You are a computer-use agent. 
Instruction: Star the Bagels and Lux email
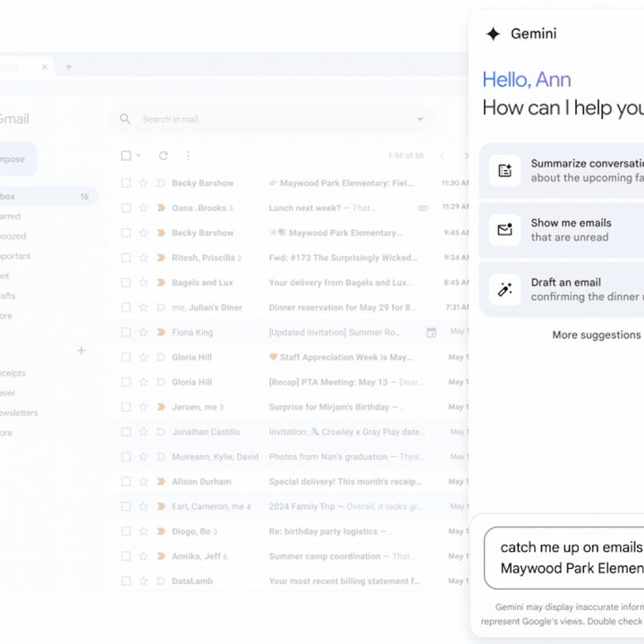[143, 283]
